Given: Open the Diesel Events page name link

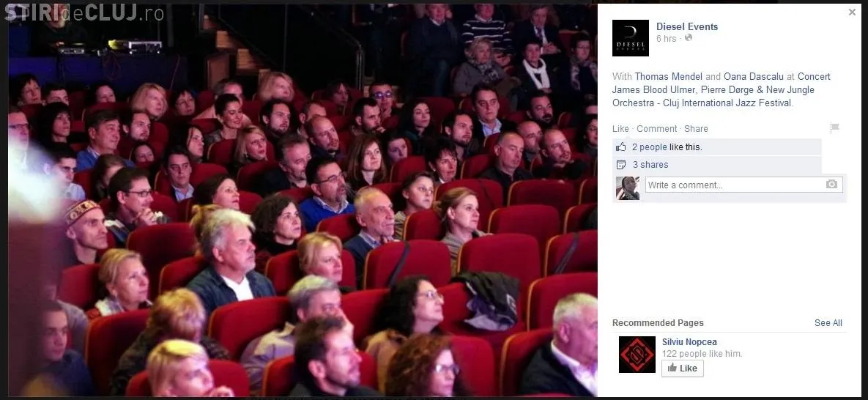Looking at the screenshot, I should pos(687,26).
